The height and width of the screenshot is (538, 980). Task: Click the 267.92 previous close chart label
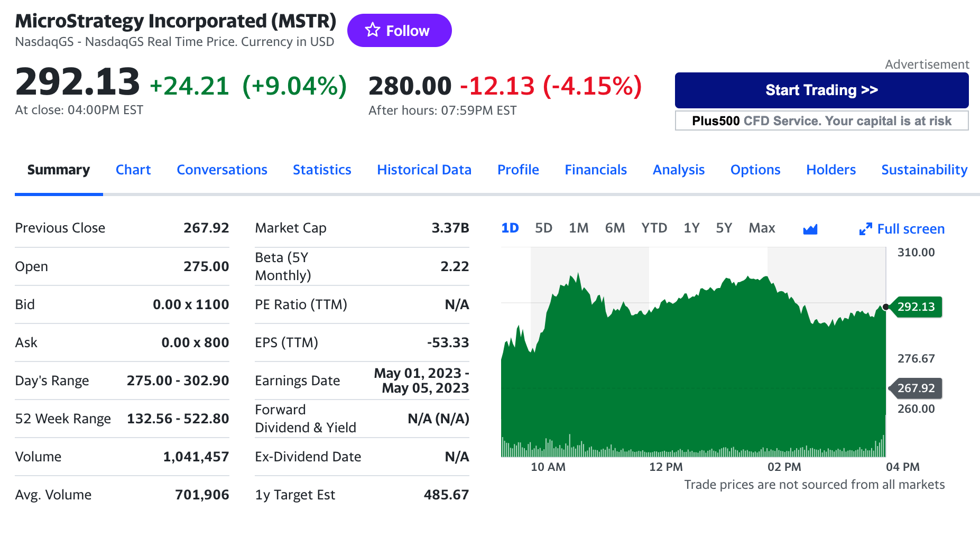pos(916,388)
